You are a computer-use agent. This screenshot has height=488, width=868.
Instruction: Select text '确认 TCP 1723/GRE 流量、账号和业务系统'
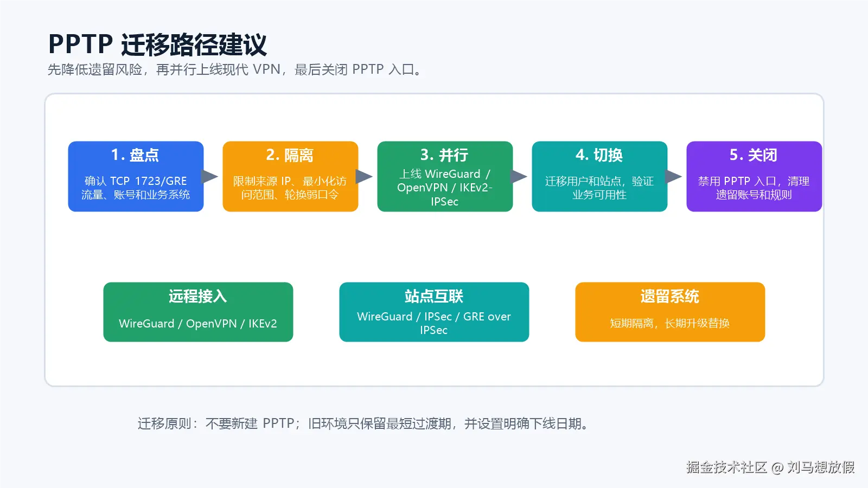[x=136, y=188]
